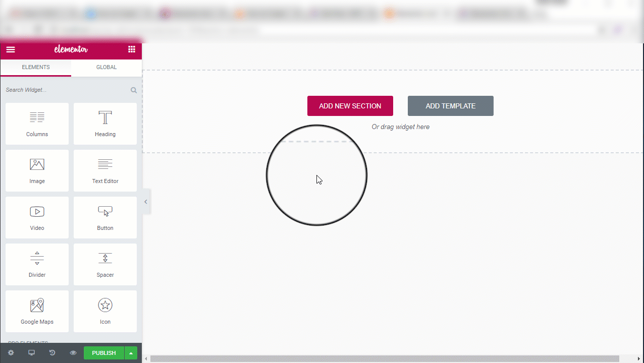
Task: Open page settings gear icon
Action: 11,353
